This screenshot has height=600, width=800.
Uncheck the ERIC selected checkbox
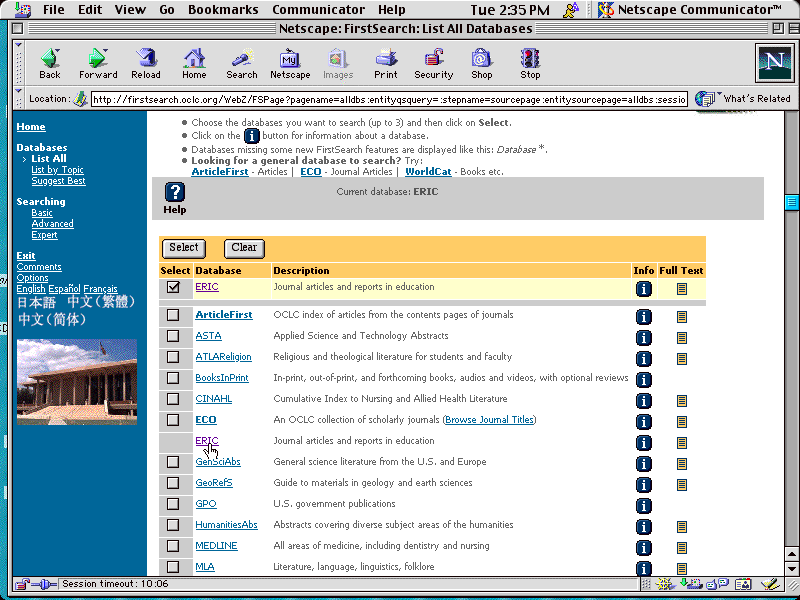coord(173,287)
